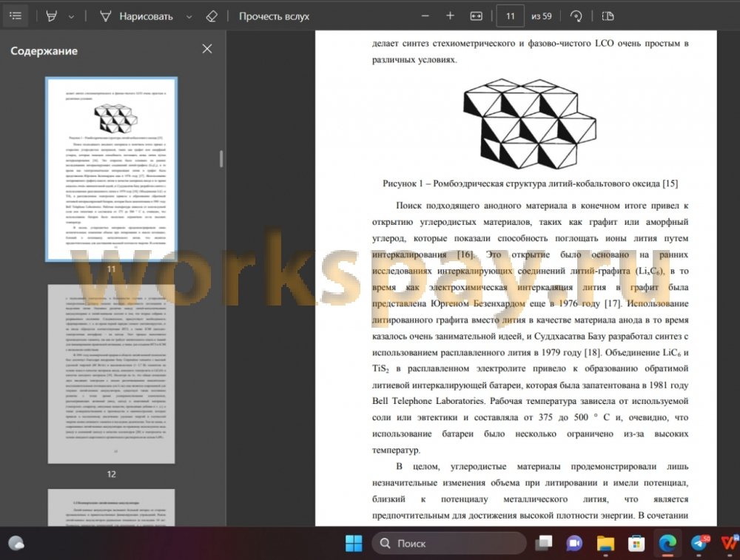Click the thumbnail panel scrollbar handle

[221, 158]
